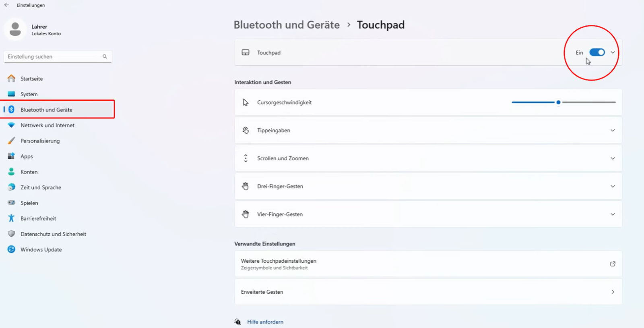Click the Barrierefreiheit accessibility icon
This screenshot has height=328, width=644.
pos(11,218)
